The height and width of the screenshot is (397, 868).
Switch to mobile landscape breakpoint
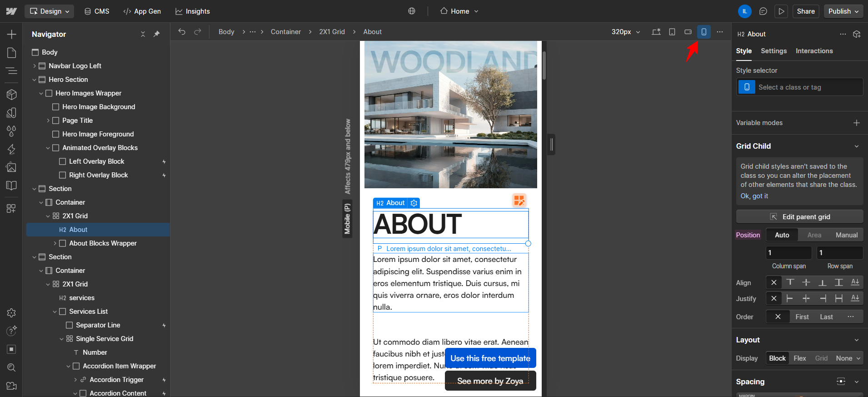pos(688,32)
